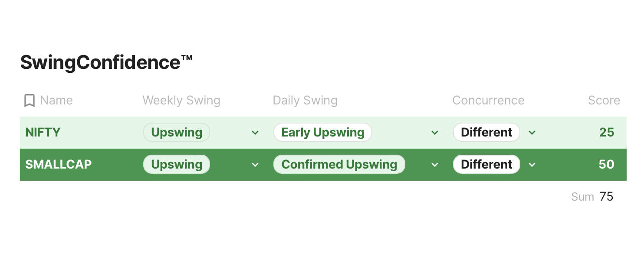644x260 pixels.
Task: Sort by the Weekly Swing column header
Action: (181, 101)
